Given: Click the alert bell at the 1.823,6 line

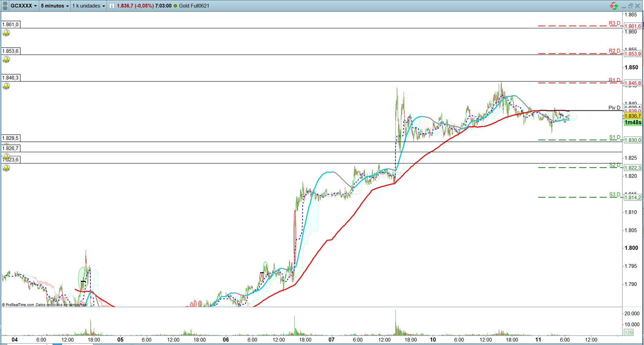Looking at the screenshot, I should (x=6, y=168).
